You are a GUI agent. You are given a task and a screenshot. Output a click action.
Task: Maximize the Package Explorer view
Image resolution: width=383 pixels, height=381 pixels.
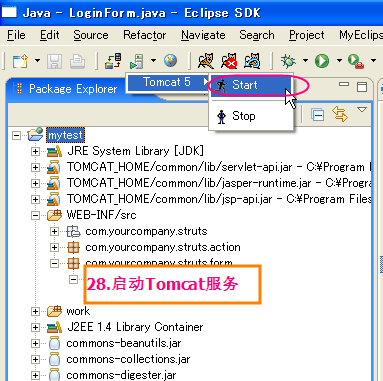(x=362, y=87)
